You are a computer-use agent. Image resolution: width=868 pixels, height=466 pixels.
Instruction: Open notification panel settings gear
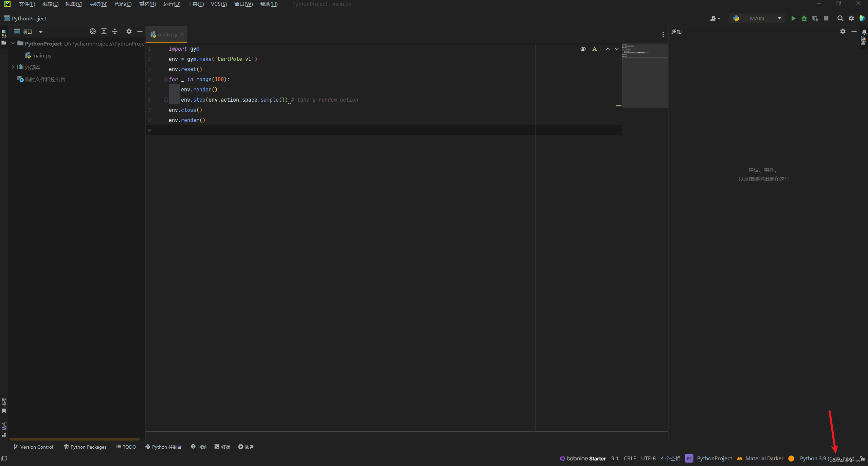point(843,31)
